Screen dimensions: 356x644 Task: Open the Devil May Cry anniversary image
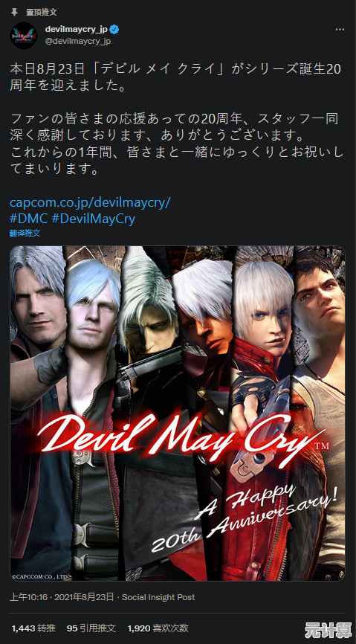pos(178,413)
